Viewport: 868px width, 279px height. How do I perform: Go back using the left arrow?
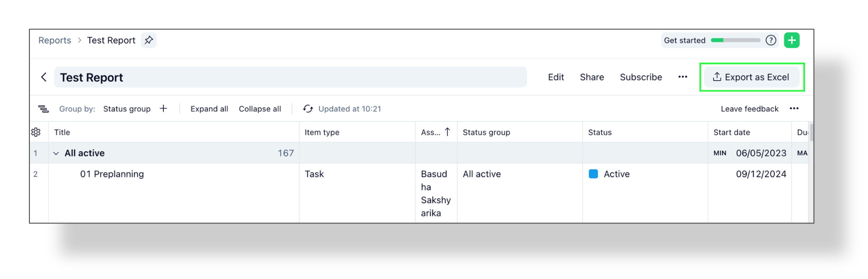point(44,77)
